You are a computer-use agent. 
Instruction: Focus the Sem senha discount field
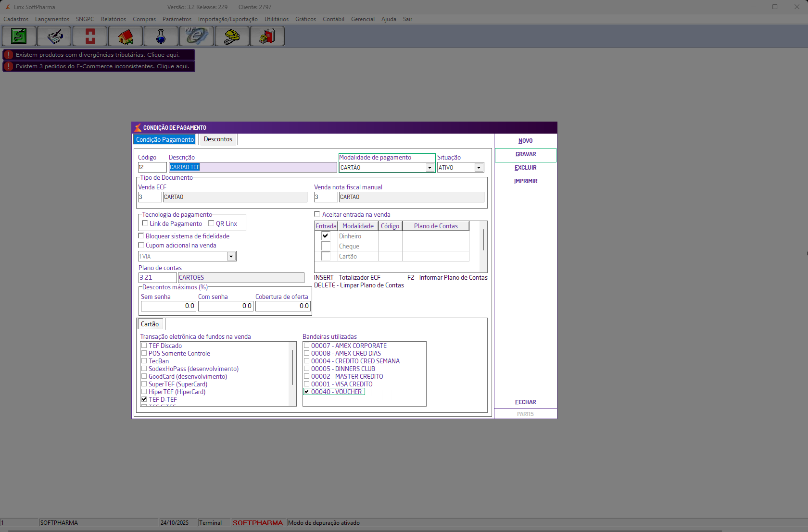168,306
